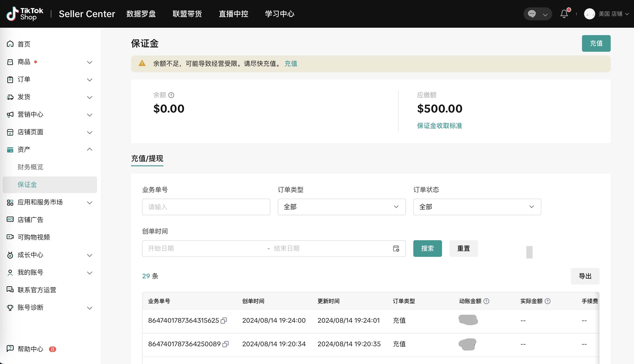Click the 充值 button at top right
The height and width of the screenshot is (364, 634).
point(596,43)
